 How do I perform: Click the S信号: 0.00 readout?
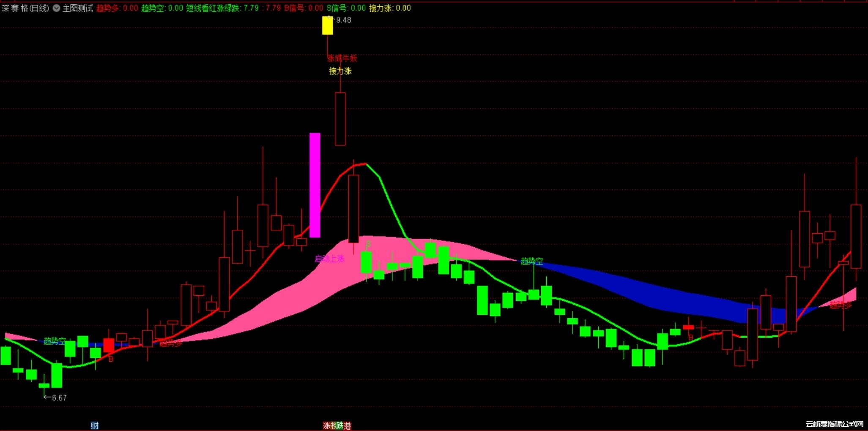coord(346,8)
